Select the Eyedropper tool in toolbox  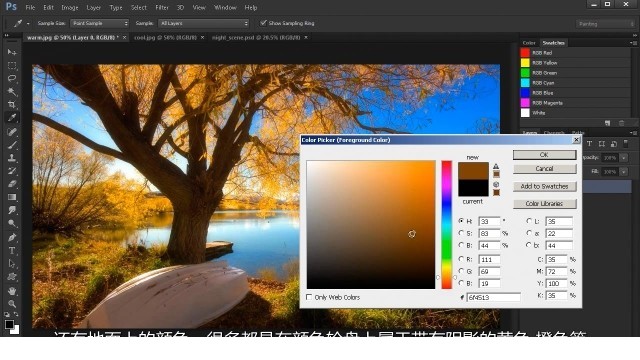point(12,118)
